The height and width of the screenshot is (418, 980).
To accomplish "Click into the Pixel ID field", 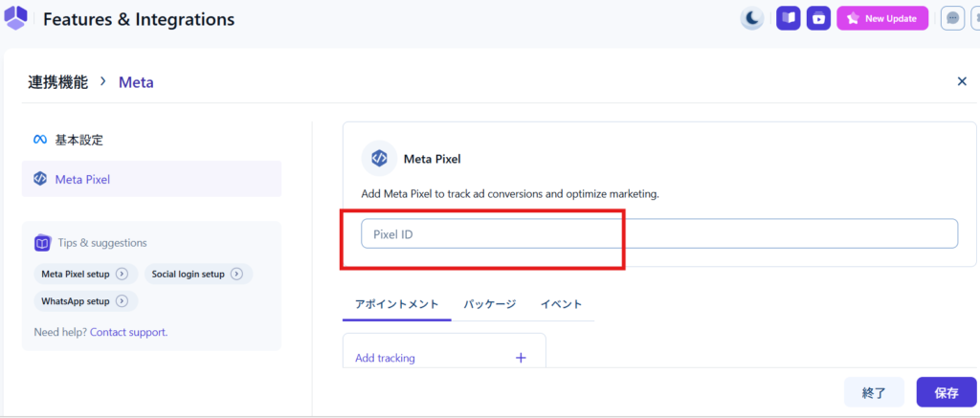I will 658,233.
